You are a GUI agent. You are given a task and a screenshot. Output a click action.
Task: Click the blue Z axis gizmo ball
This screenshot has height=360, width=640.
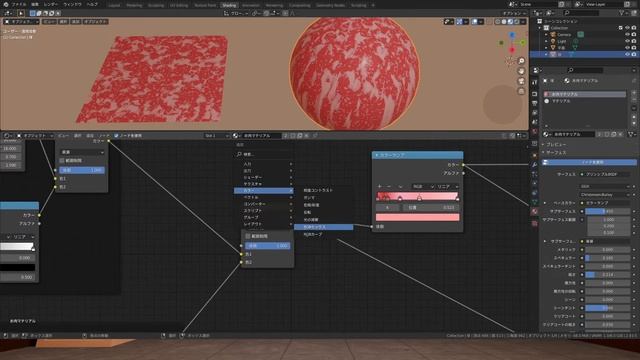pos(512,35)
